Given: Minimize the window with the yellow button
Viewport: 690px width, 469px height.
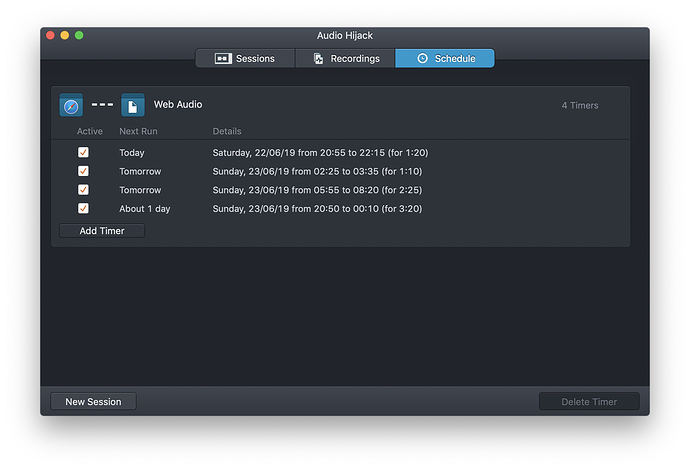Looking at the screenshot, I should click(65, 35).
